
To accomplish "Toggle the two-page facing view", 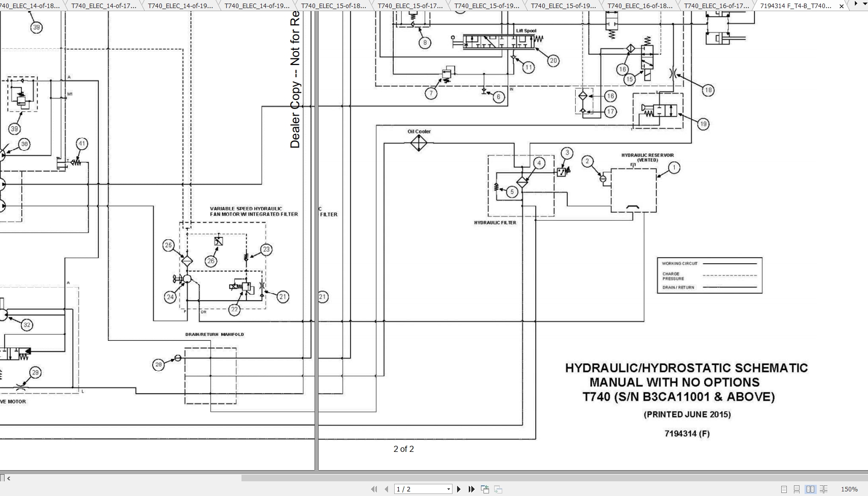I will (811, 489).
